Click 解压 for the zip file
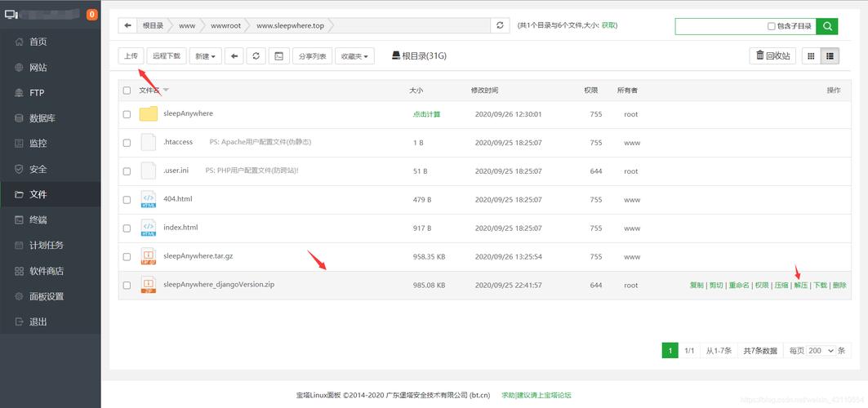Screen dimensions: 868x408 pyautogui.click(x=800, y=286)
